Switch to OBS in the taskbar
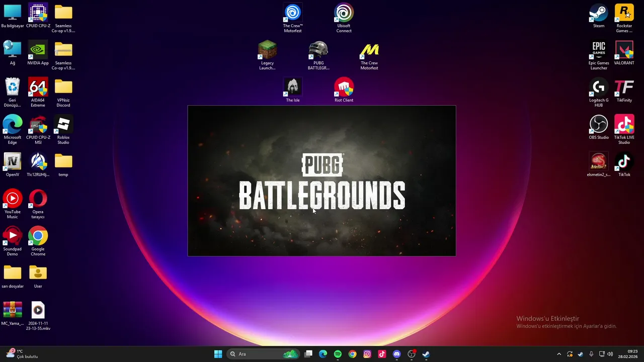Viewport: 644px width, 362px height. pos(411,354)
